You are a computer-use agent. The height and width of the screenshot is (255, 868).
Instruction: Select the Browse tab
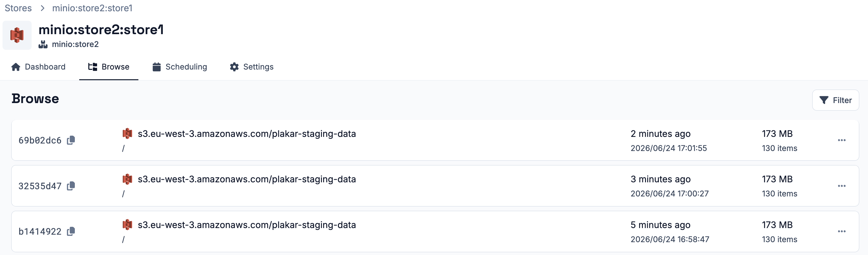click(108, 67)
